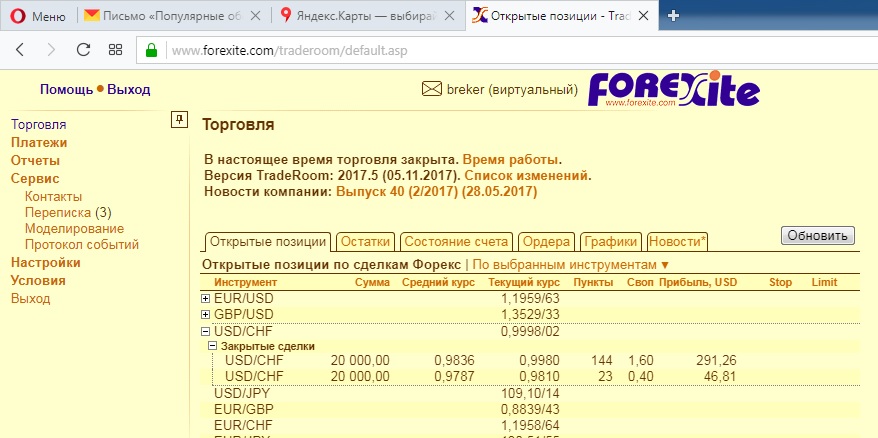Screen dimensions: 878x438
Task: Open the Контакты sidebar item
Action: [54, 197]
